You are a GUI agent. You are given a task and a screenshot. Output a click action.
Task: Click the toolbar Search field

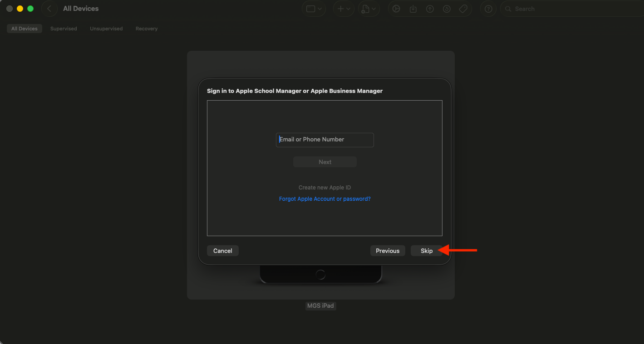pos(572,9)
